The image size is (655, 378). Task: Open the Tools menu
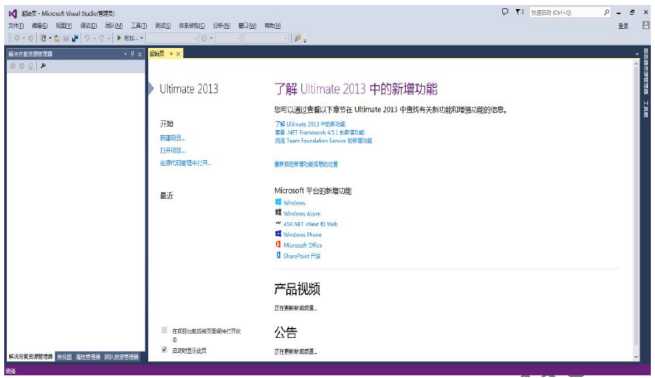[139, 26]
